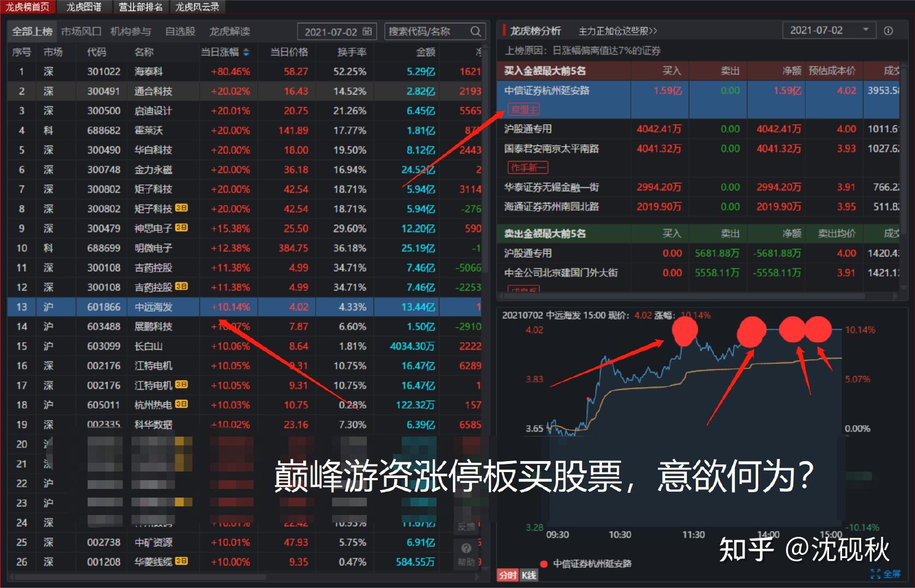This screenshot has width=915, height=588.
Task: Select the 海泰科 stock row
Action: (x=245, y=71)
